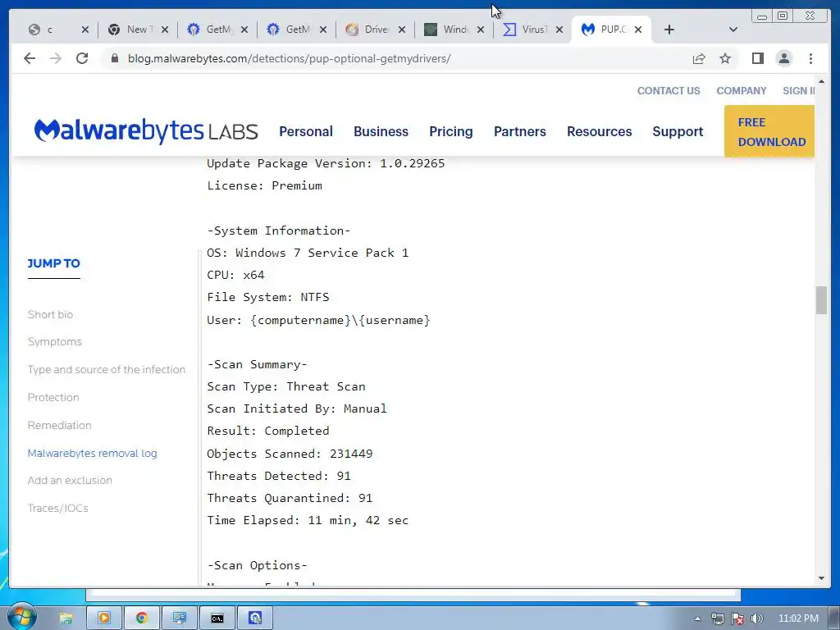This screenshot has height=630, width=840.
Task: Click the volume speaker tray icon
Action: pos(756,619)
